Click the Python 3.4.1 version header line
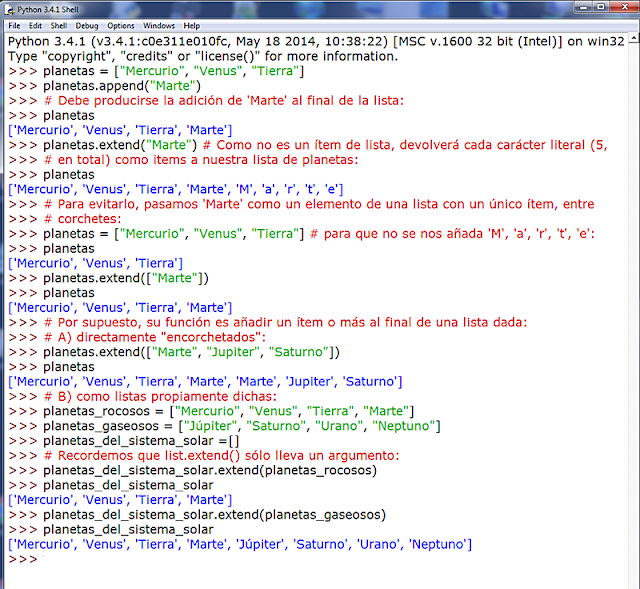 [316, 42]
